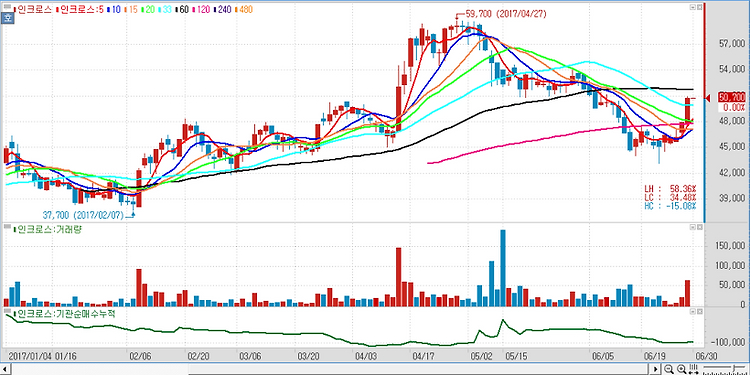The height and width of the screenshot is (375, 750).
Task: Click the 100,000 volume axis label
Action: point(730,266)
